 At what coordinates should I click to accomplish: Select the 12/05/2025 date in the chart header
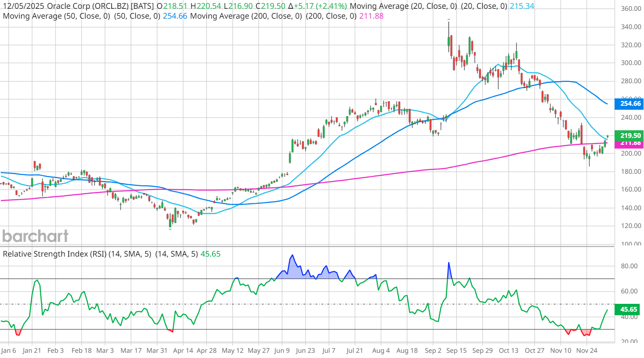pos(23,6)
